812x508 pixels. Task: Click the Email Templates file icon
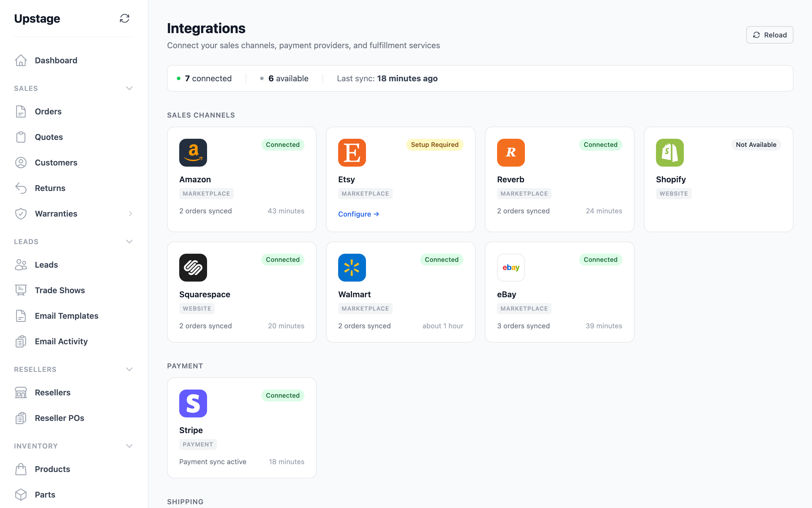pyautogui.click(x=21, y=316)
